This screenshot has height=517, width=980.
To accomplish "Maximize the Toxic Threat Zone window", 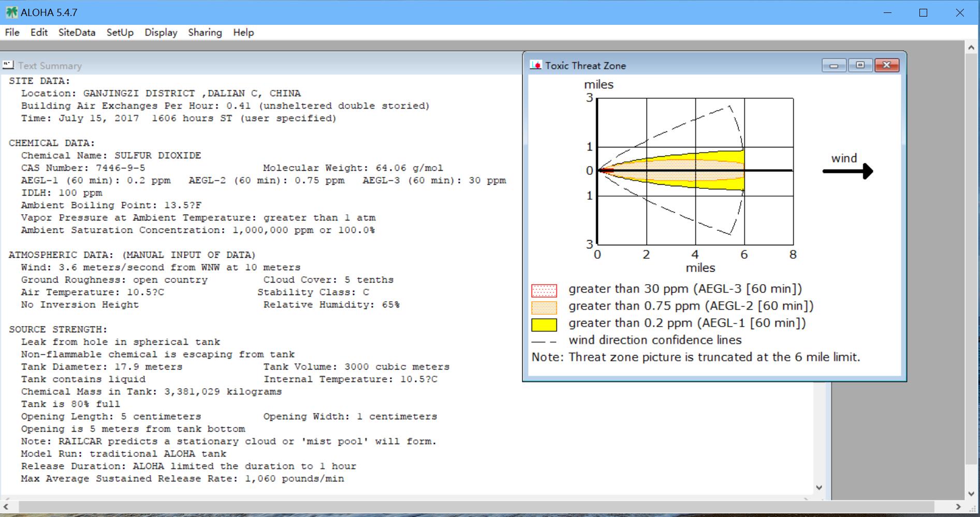I will point(860,65).
